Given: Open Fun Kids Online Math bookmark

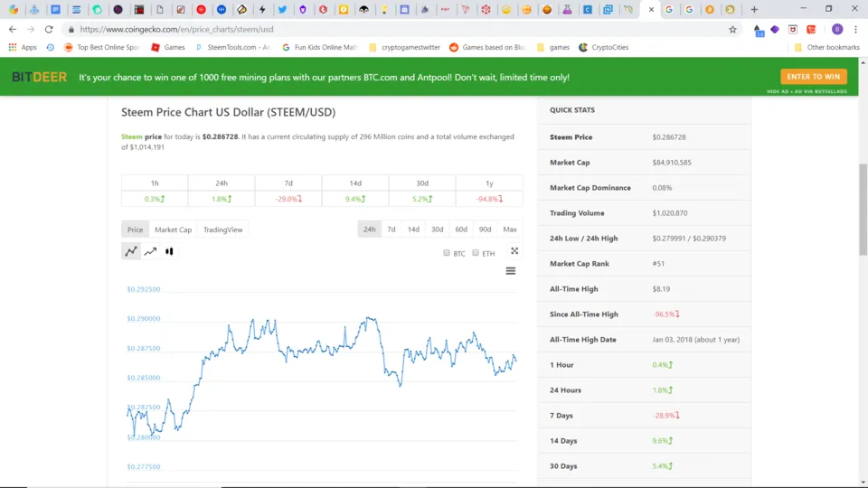Looking at the screenshot, I should [x=319, y=48].
